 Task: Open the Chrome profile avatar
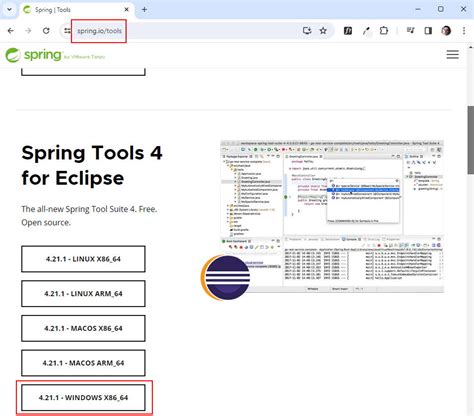coord(446,31)
